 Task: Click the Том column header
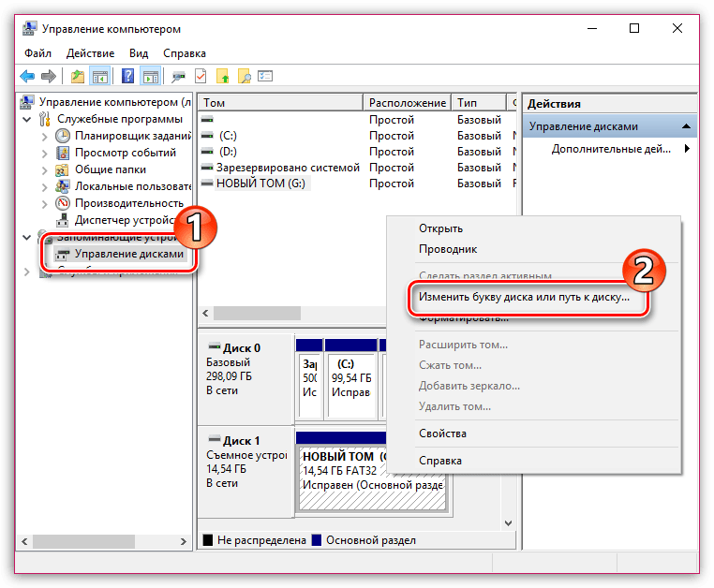(x=280, y=102)
